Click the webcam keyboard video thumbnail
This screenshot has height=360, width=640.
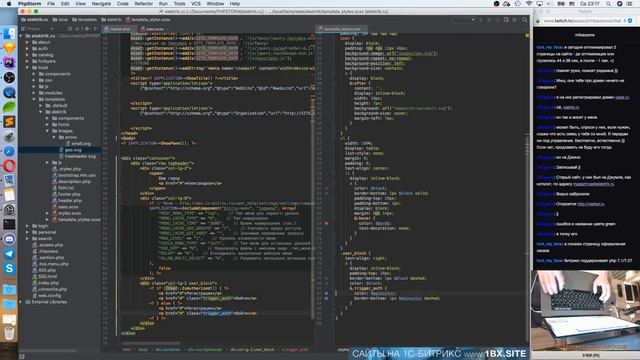click(586, 311)
